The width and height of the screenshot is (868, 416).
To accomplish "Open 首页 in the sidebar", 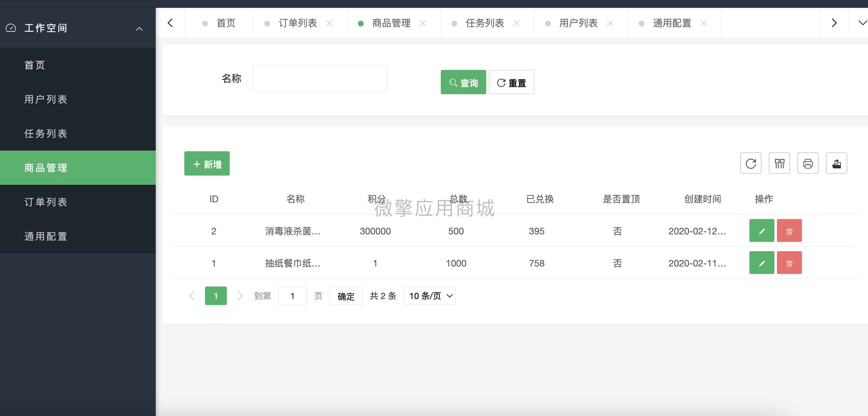I will 78,65.
